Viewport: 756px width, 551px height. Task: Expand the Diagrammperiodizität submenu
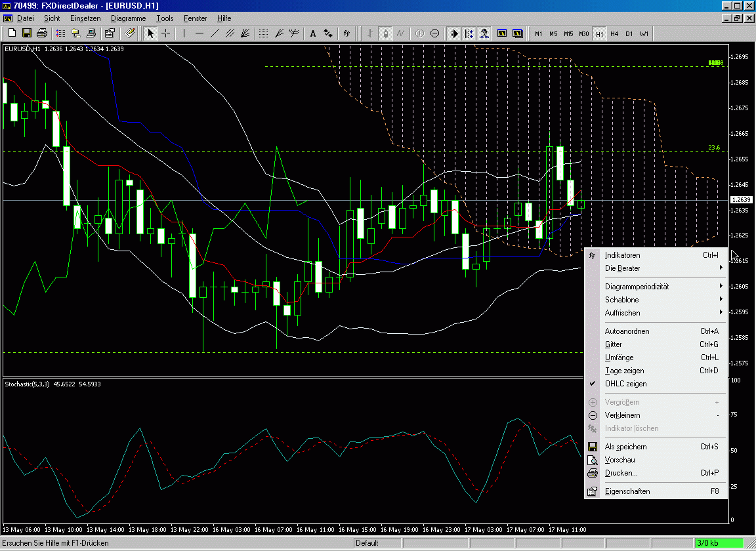tap(637, 287)
